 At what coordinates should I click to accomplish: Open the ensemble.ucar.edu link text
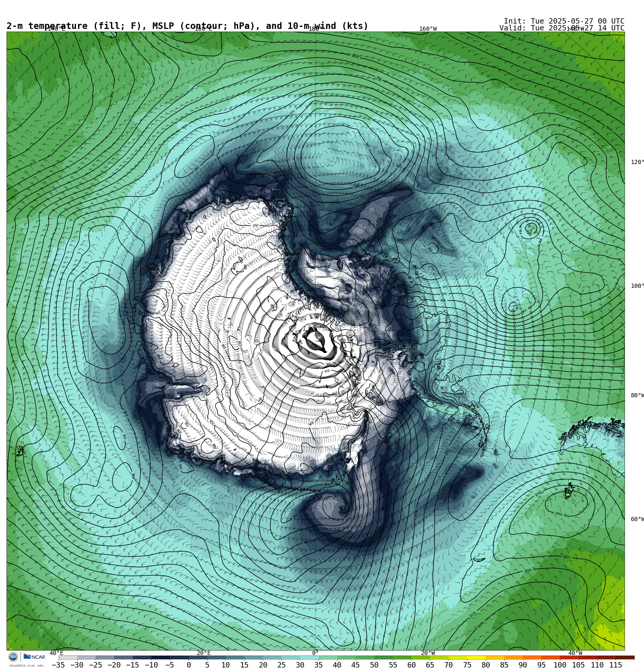(x=26, y=665)
